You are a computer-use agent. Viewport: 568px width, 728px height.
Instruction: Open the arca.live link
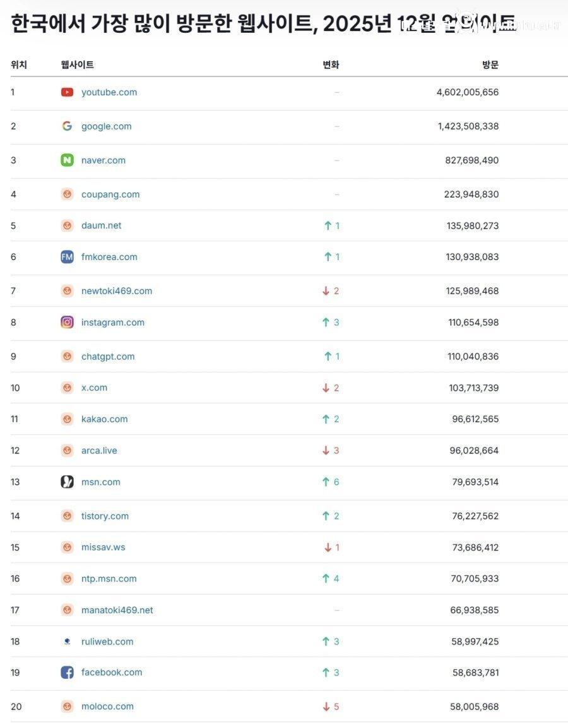click(99, 451)
